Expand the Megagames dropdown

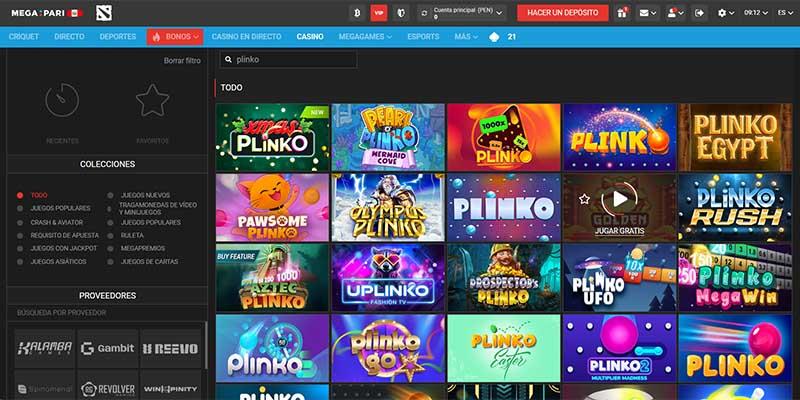pyautogui.click(x=365, y=37)
